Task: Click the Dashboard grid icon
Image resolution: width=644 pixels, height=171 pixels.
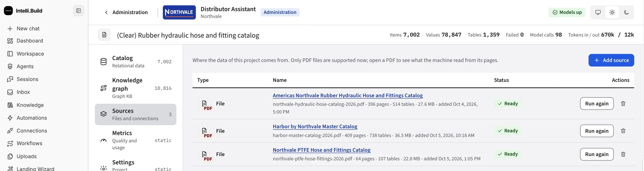Action: pos(10,41)
